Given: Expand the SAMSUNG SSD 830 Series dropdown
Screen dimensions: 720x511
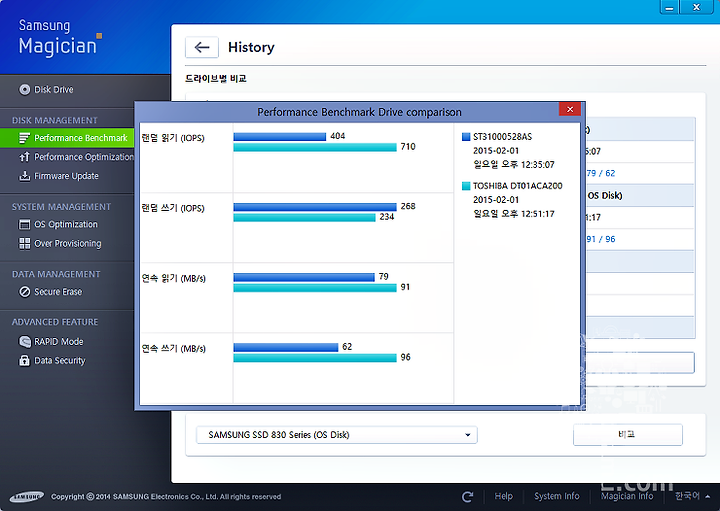Looking at the screenshot, I should 337,435.
